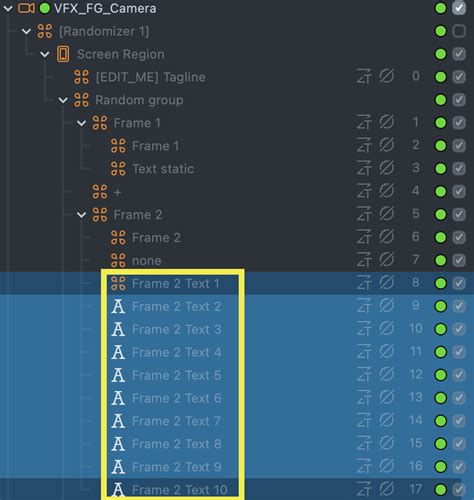This screenshot has width=474, height=500.
Task: Click the text icon of Frame 2 Text 7
Action: [x=118, y=421]
